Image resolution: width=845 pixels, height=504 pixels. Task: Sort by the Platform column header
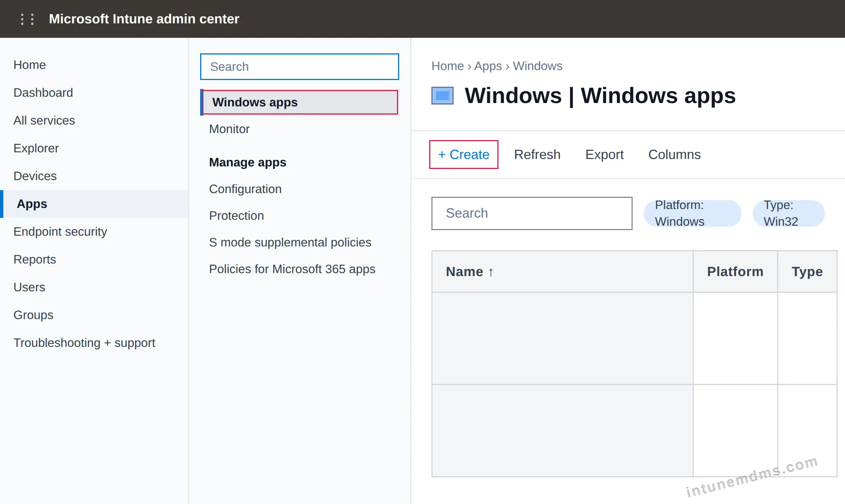click(x=735, y=272)
